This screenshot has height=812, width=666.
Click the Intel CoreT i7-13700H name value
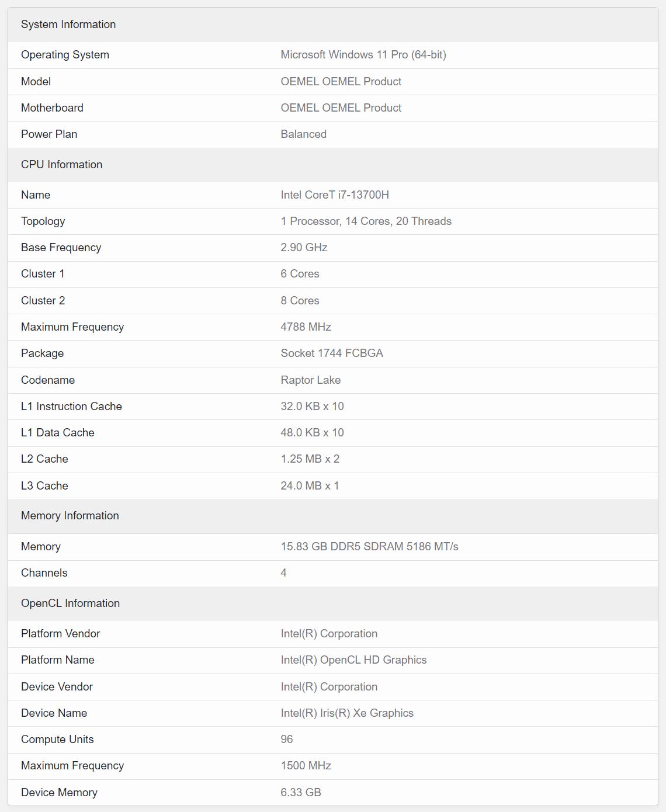pyautogui.click(x=334, y=195)
